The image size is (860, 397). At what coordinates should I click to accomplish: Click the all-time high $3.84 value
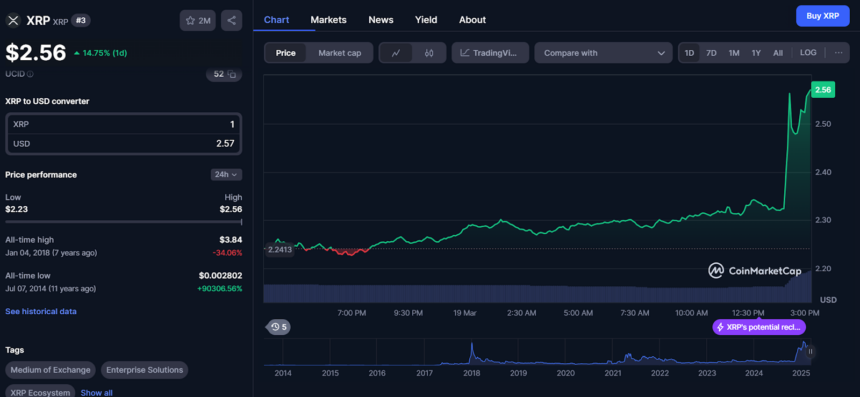coord(230,240)
